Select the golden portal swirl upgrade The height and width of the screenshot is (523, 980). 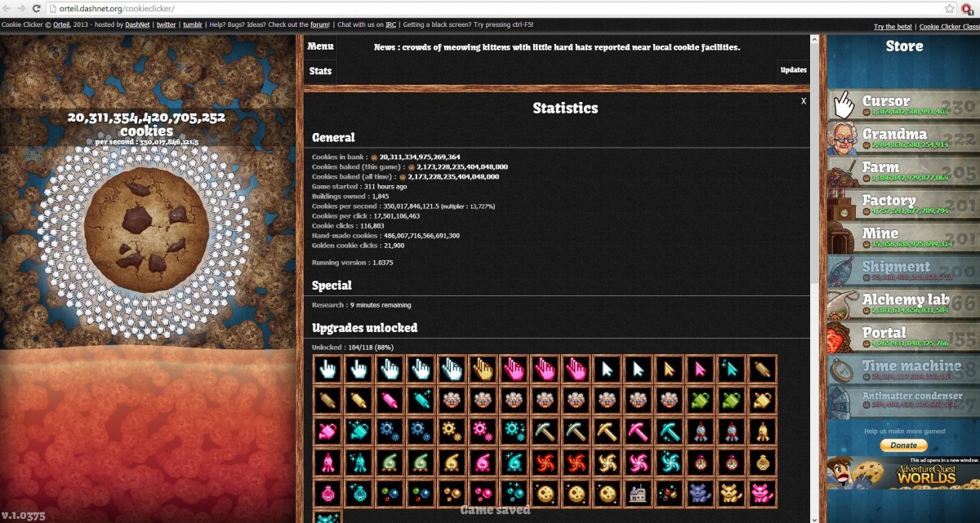(607, 462)
